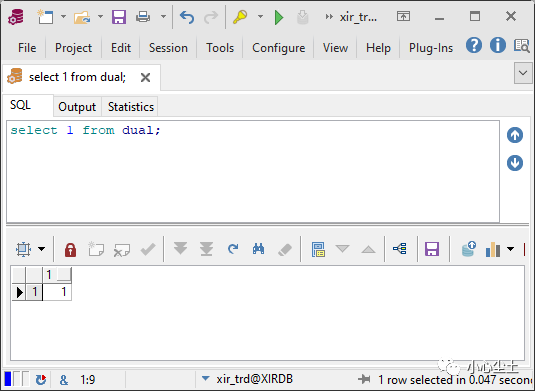Open the File menu
535x391 pixels.
tap(27, 48)
